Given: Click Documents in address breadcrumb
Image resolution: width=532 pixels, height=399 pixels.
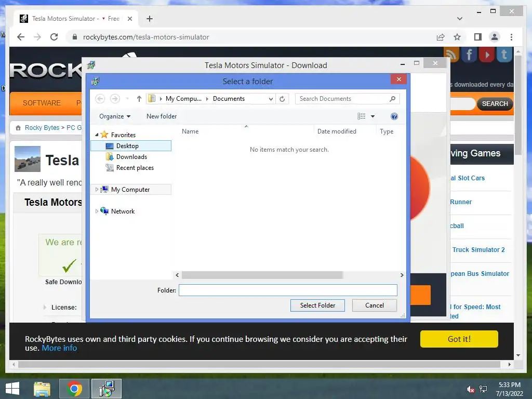Looking at the screenshot, I should [x=229, y=99].
